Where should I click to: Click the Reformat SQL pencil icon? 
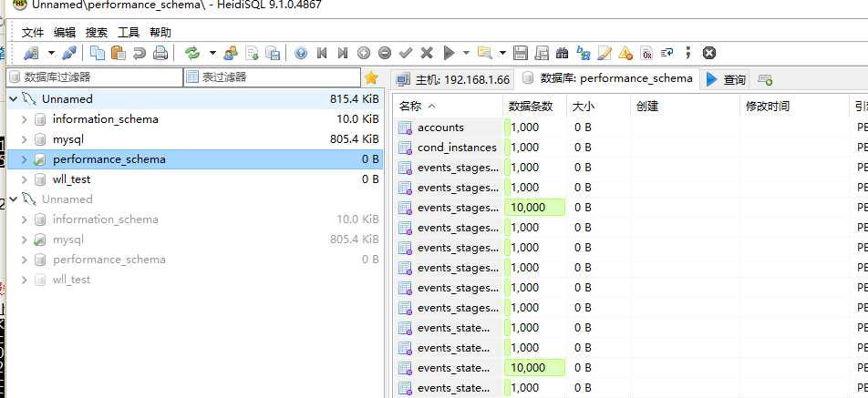coord(604,53)
